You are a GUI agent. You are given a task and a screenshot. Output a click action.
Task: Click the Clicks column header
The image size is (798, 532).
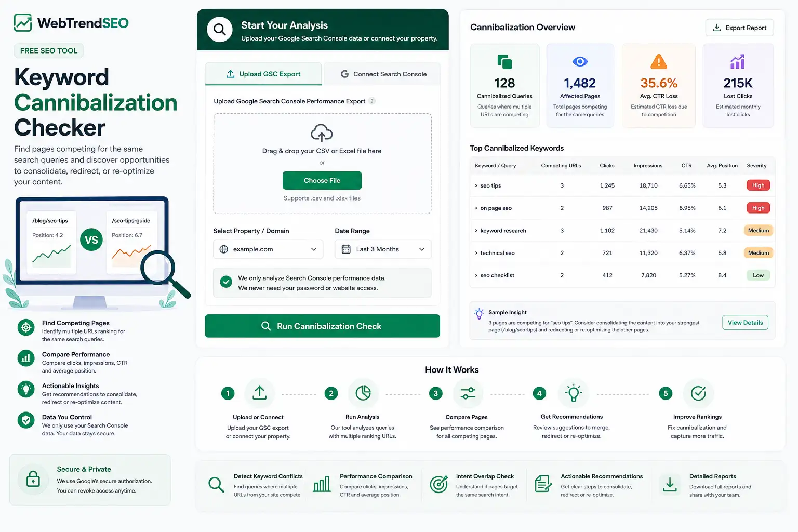coord(607,166)
